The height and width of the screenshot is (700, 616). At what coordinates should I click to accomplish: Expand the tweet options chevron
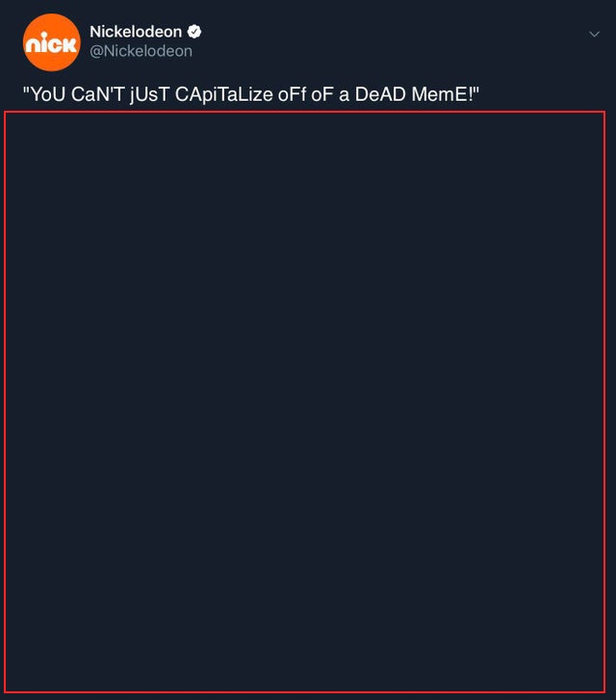(x=594, y=34)
